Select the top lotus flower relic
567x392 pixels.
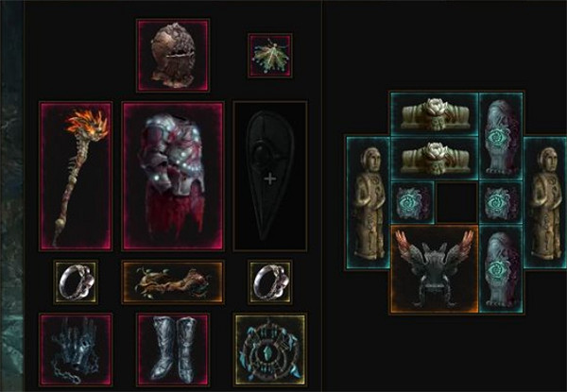(435, 114)
